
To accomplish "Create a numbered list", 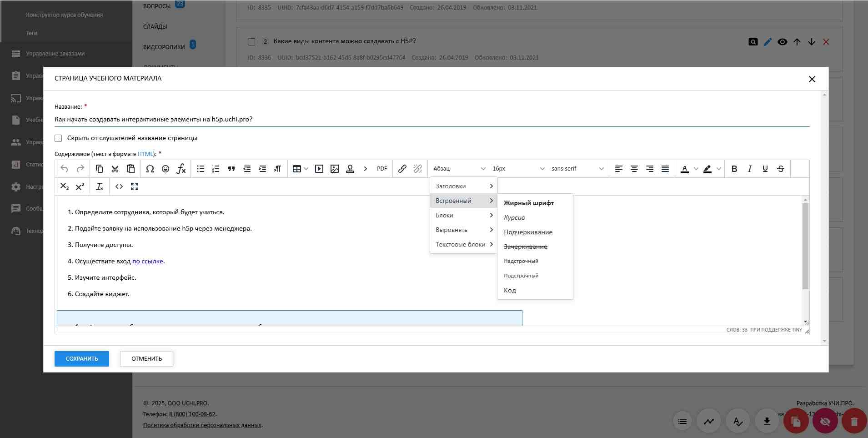I will click(x=216, y=169).
